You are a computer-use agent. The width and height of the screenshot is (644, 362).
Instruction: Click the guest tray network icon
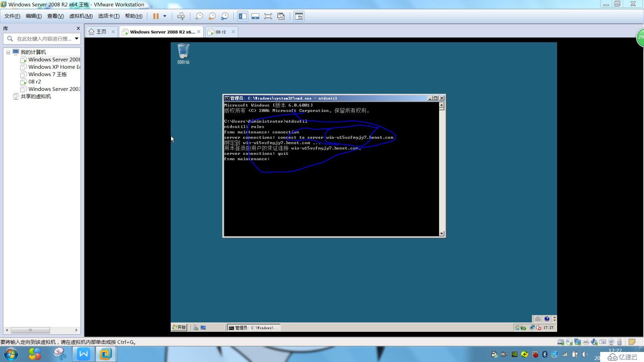533,328
